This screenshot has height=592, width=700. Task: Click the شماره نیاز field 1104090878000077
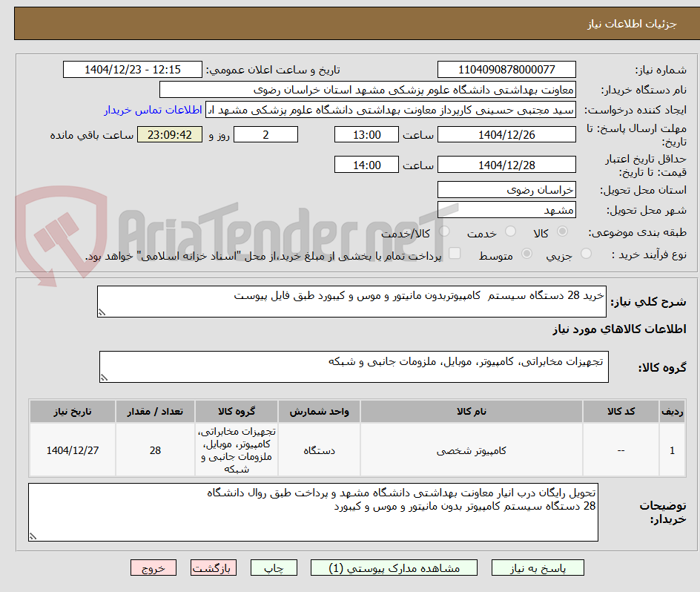pyautogui.click(x=506, y=70)
